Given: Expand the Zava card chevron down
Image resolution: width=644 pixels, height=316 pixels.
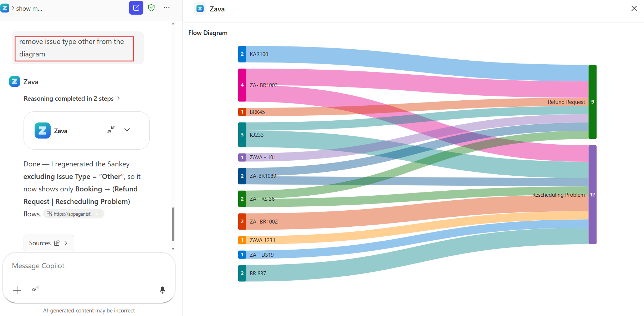Looking at the screenshot, I should click(x=127, y=130).
